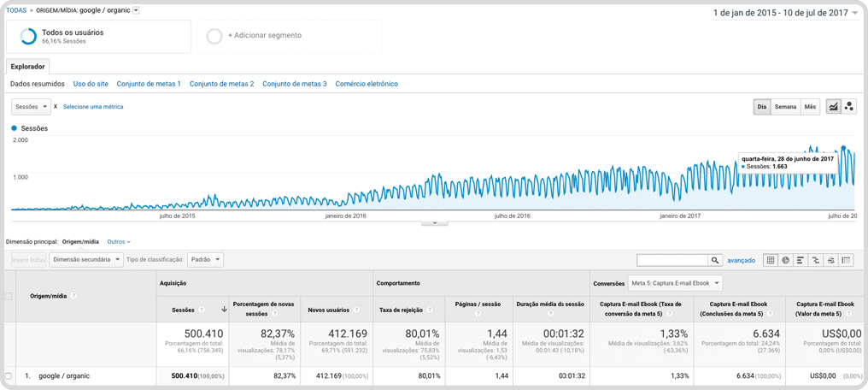The image size is (868, 390).
Task: Open the Sessões metric dropdown
Action: [31, 106]
